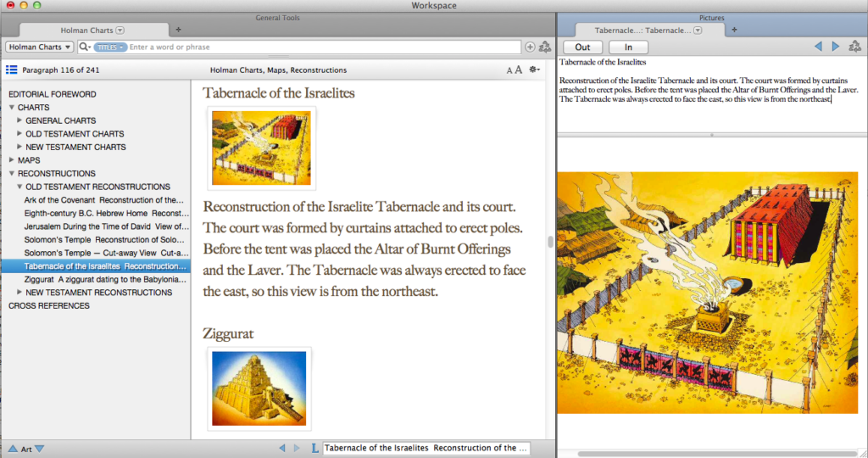This screenshot has width=868, height=458.
Task: Click the plus icon beside the search field
Action: (531, 47)
